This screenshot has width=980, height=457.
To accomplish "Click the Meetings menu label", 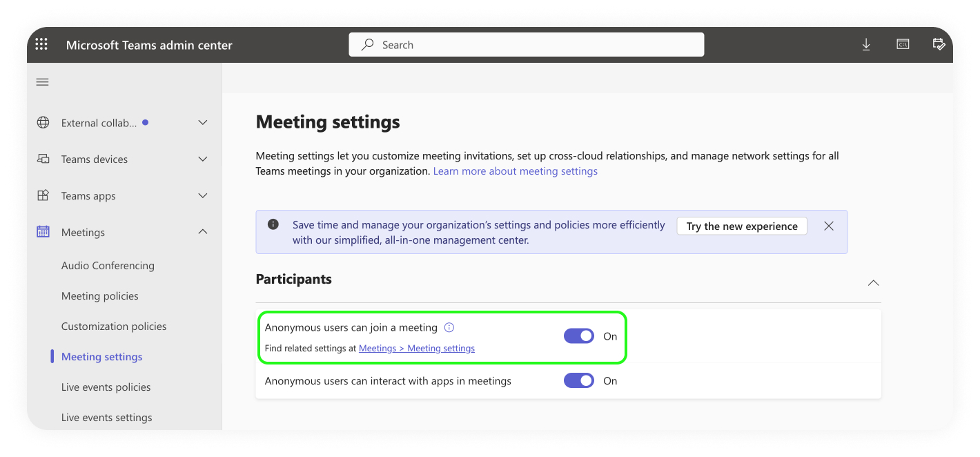I will (83, 232).
